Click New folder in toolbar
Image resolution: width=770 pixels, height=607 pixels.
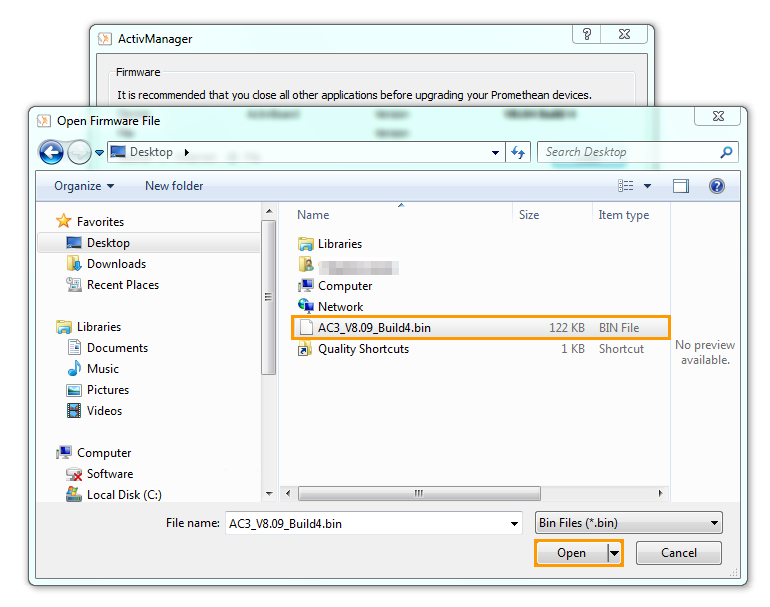174,186
